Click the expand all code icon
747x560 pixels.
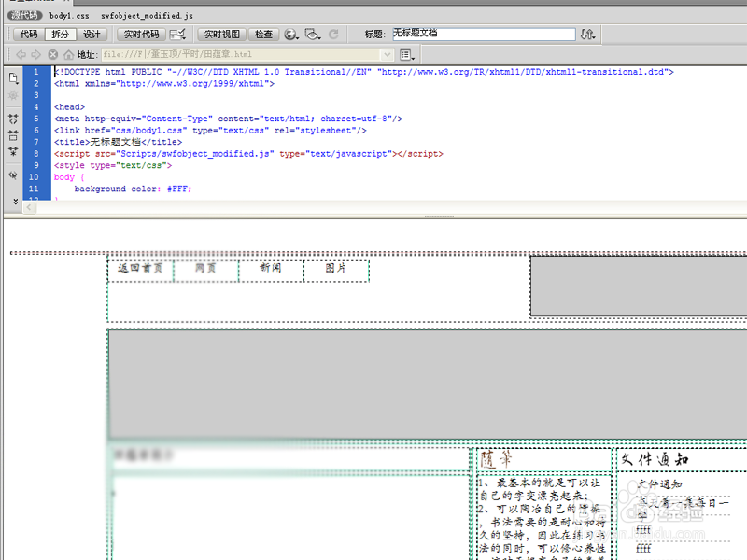[13, 152]
